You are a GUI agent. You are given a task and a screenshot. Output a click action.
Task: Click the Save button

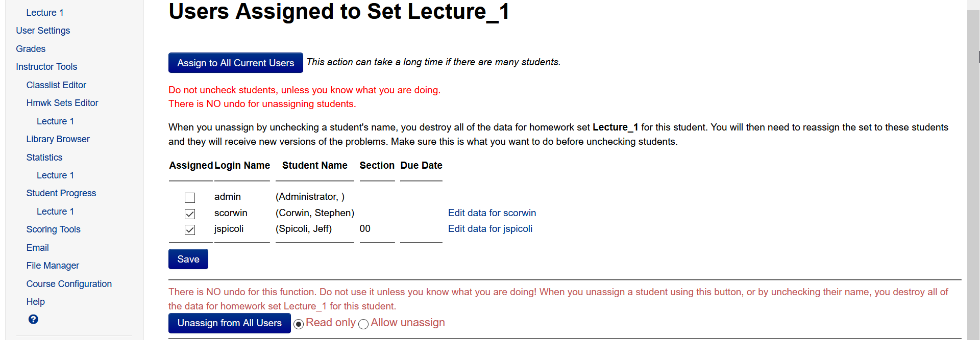pyautogui.click(x=188, y=259)
